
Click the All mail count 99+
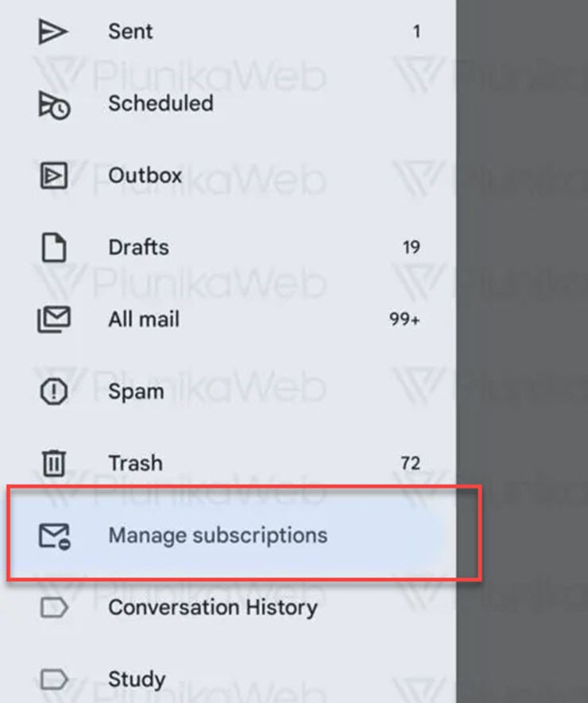(x=404, y=319)
